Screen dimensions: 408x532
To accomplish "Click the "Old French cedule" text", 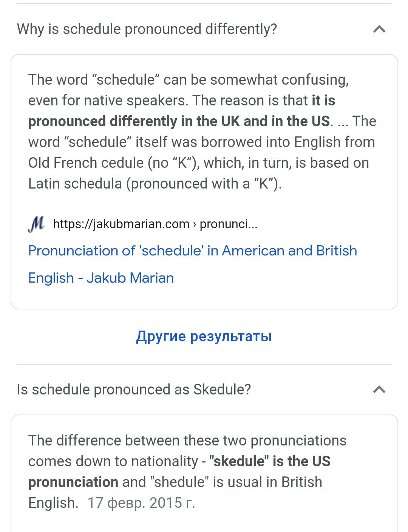I will click(86, 163).
